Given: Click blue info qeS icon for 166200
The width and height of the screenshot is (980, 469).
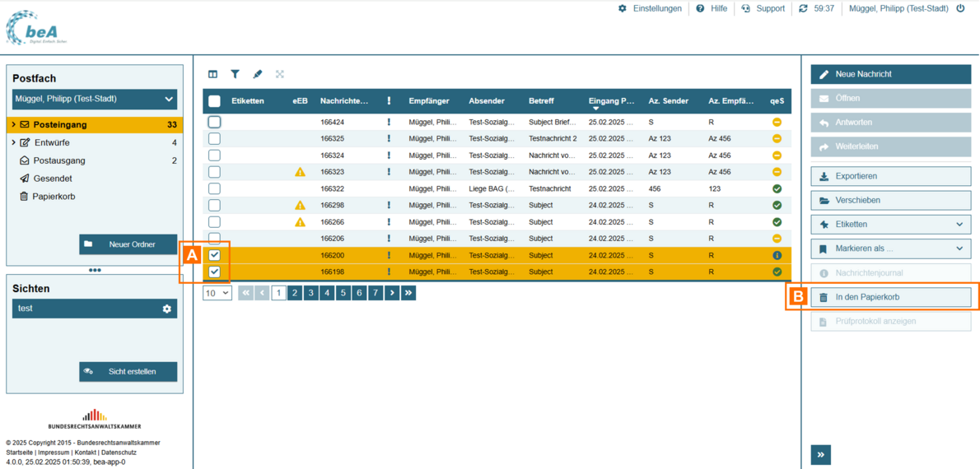Looking at the screenshot, I should pyautogui.click(x=777, y=255).
